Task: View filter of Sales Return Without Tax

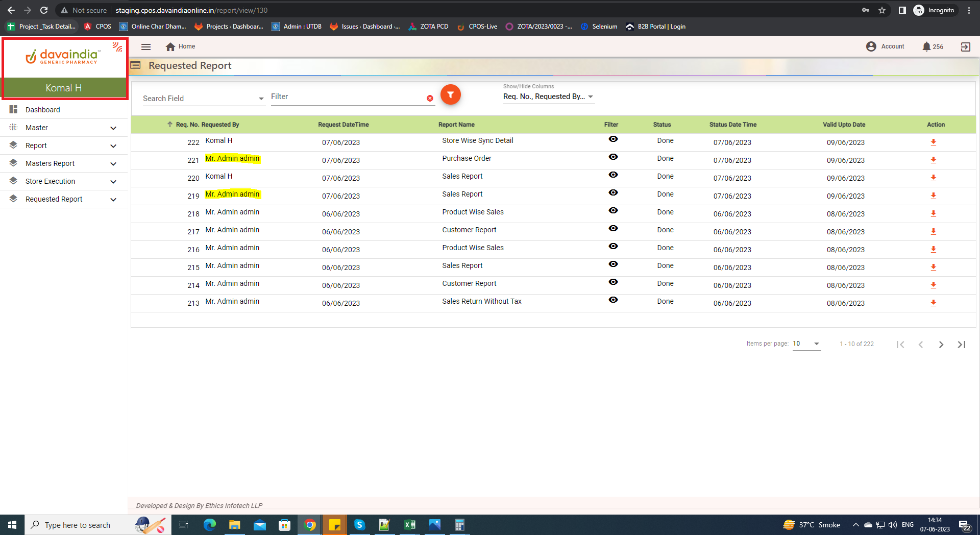Action: (613, 300)
